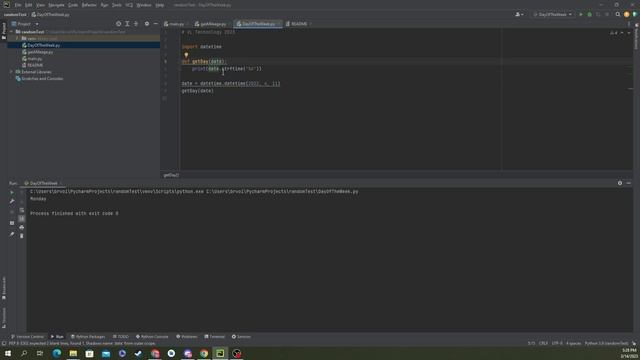640x360 pixels.
Task: Open the Edit menu
Action: [x=29, y=5]
